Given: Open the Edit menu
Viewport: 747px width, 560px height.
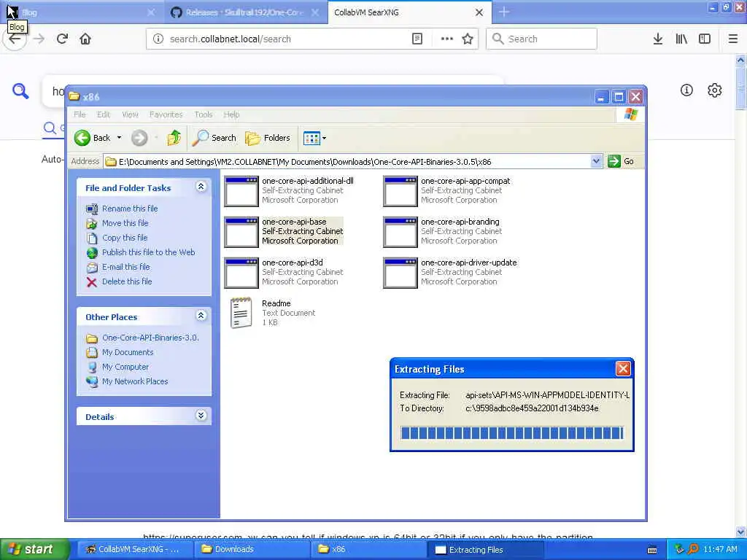Looking at the screenshot, I should [x=104, y=114].
